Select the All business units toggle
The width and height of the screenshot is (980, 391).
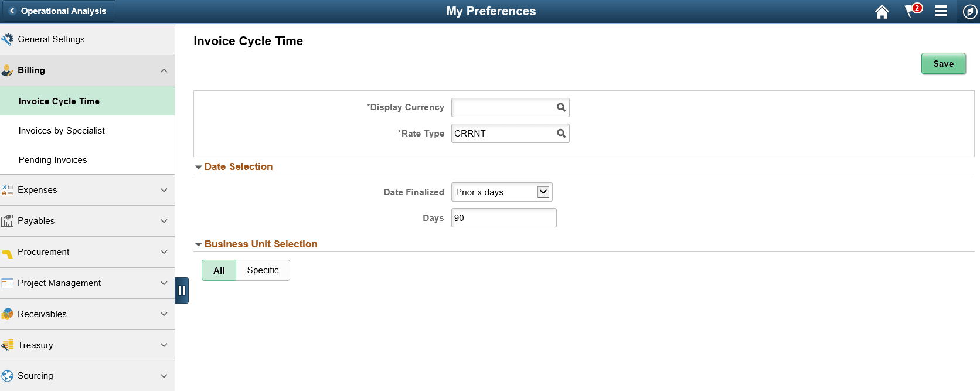(218, 270)
